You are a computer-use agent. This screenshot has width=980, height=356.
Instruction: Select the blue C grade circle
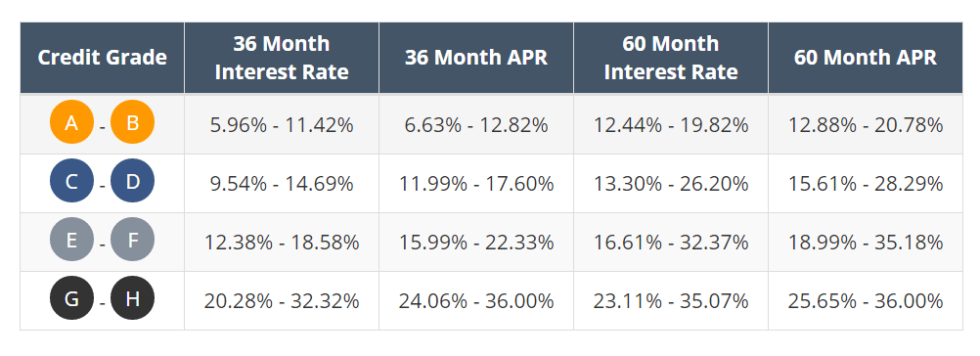[71, 181]
